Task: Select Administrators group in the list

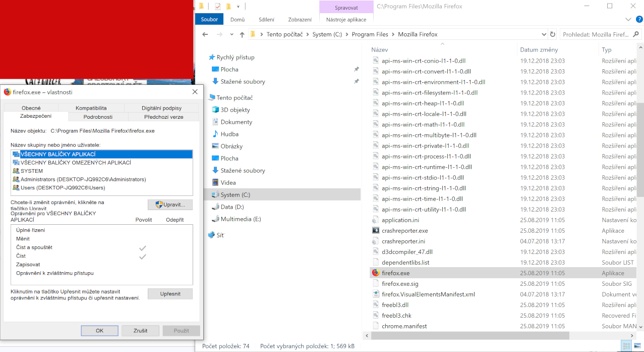Action: coord(83,179)
